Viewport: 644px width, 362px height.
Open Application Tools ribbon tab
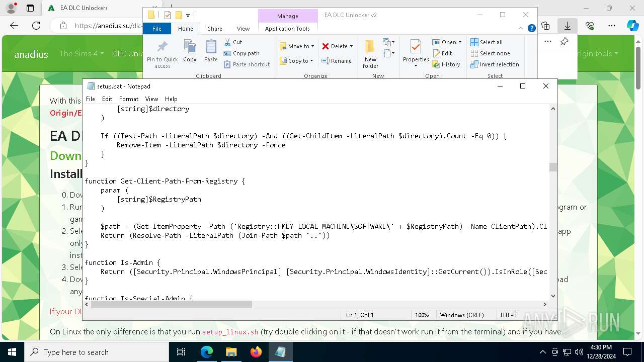(287, 29)
